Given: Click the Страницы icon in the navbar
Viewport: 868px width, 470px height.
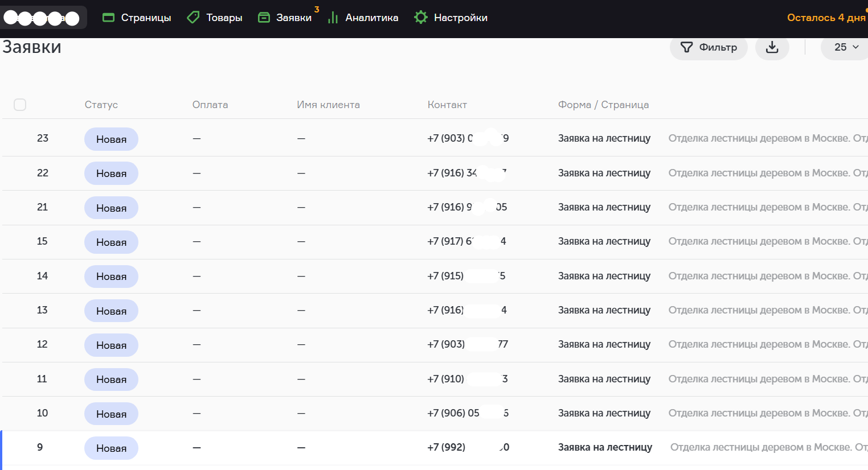Looking at the screenshot, I should click(108, 18).
